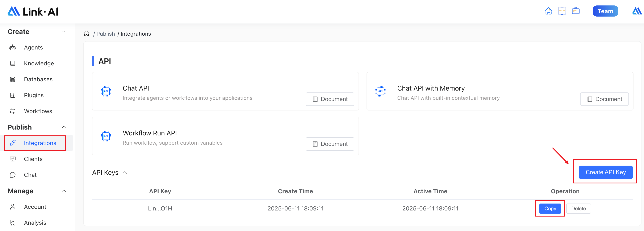Open Chat API with Memory Document button
Image resolution: width=644 pixels, height=231 pixels.
[604, 99]
